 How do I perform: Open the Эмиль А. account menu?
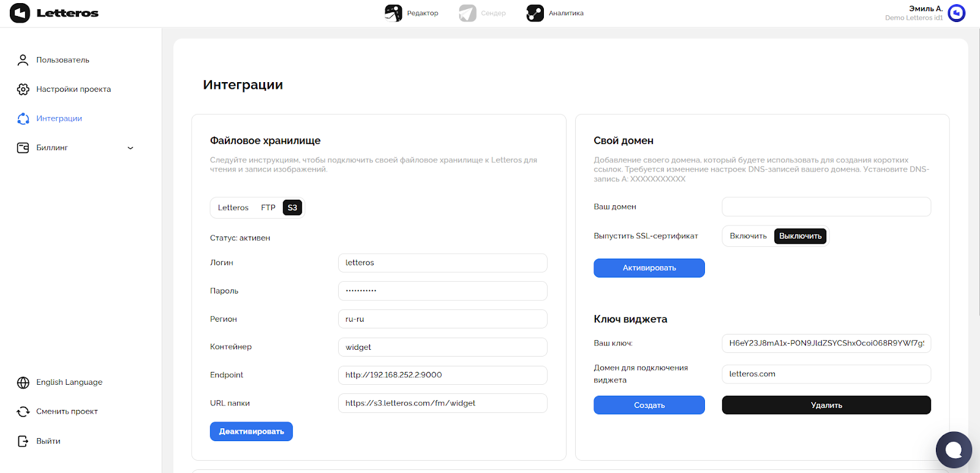coord(925,9)
